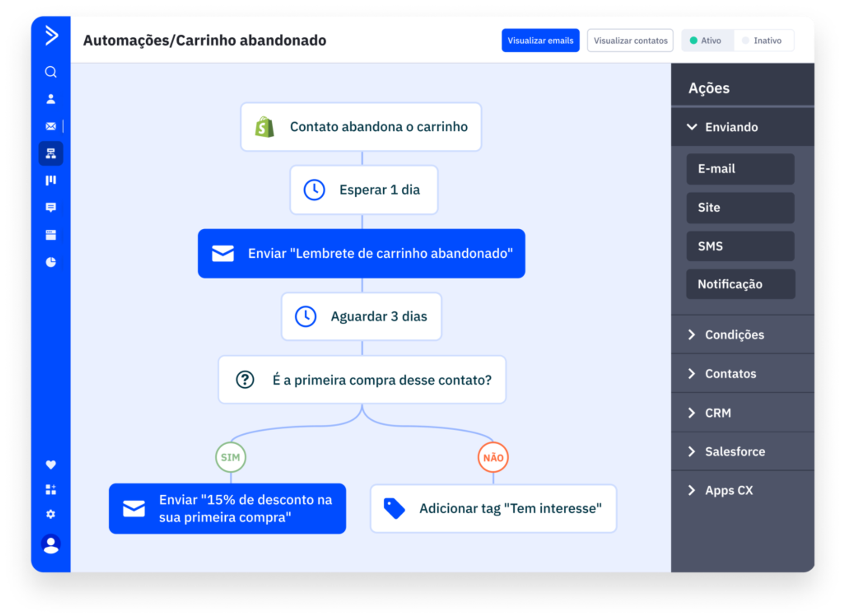Click the user profile avatar
This screenshot has width=843, height=616.
(51, 544)
